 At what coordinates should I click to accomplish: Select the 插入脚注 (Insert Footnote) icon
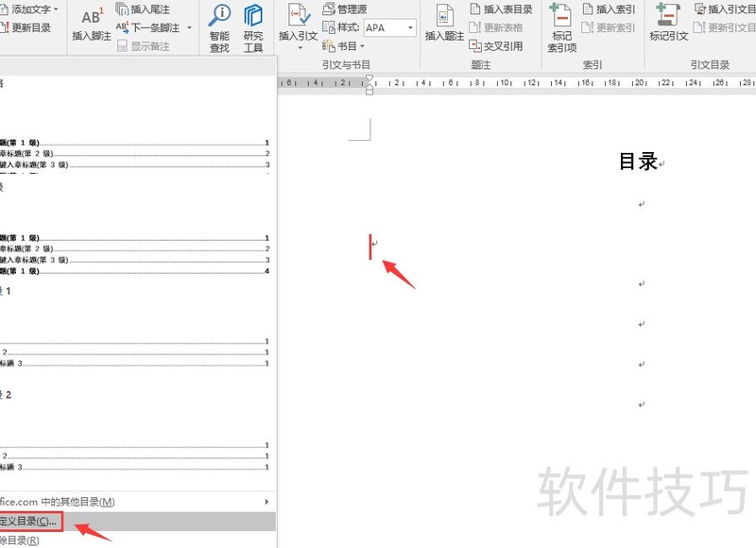click(92, 21)
